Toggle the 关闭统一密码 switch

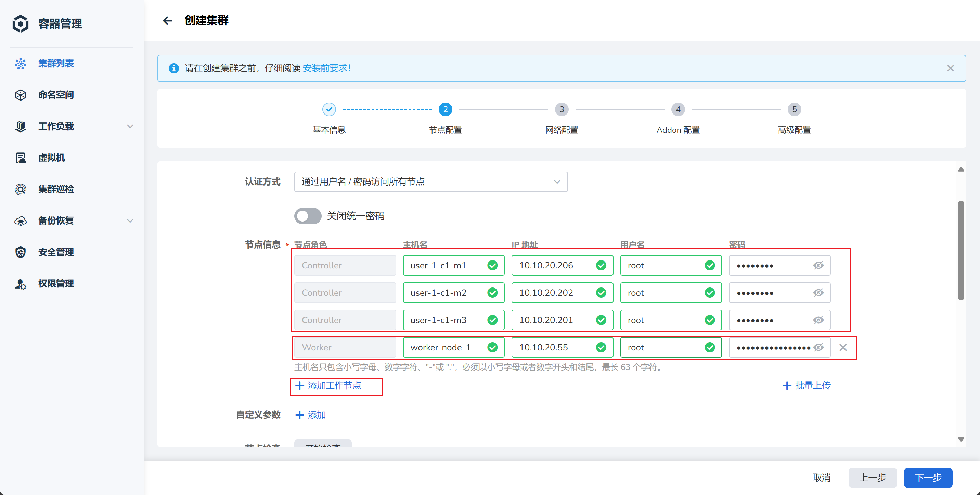[x=307, y=216]
